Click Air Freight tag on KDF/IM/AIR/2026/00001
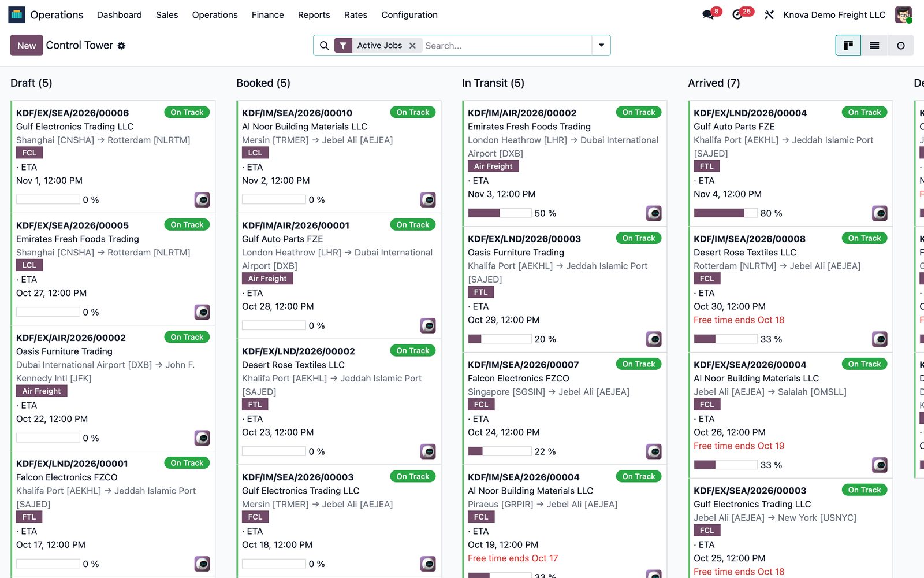924x578 pixels. [267, 279]
